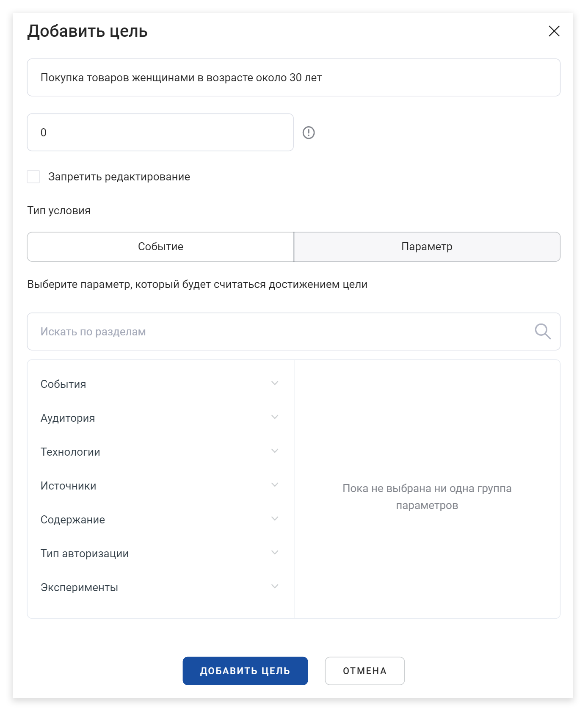588x711 pixels.
Task: Focus the goal name input field
Action: (294, 77)
